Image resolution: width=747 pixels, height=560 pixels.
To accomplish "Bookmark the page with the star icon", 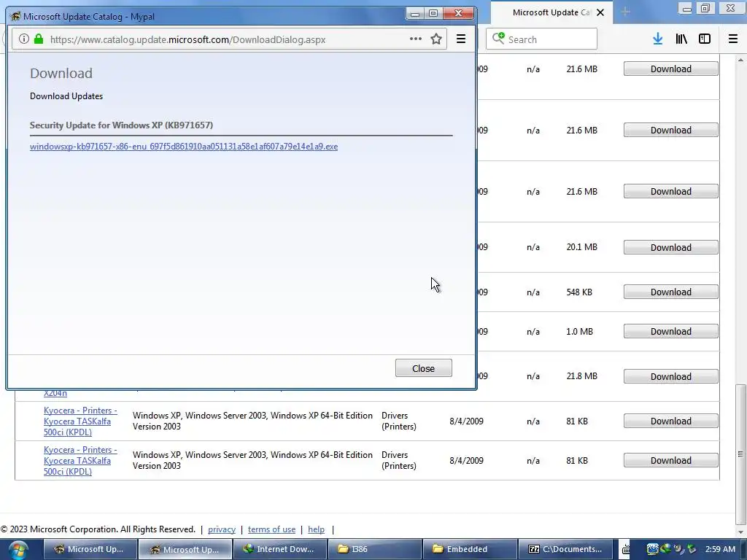I will (436, 39).
